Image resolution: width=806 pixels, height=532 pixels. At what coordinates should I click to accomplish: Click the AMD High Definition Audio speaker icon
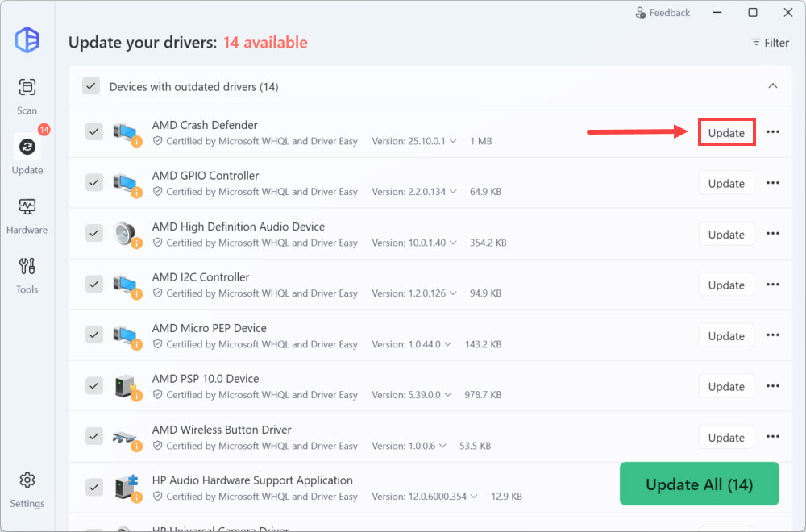point(126,234)
